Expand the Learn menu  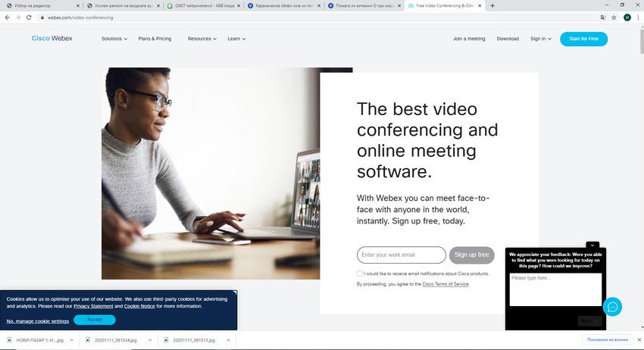[x=236, y=39]
